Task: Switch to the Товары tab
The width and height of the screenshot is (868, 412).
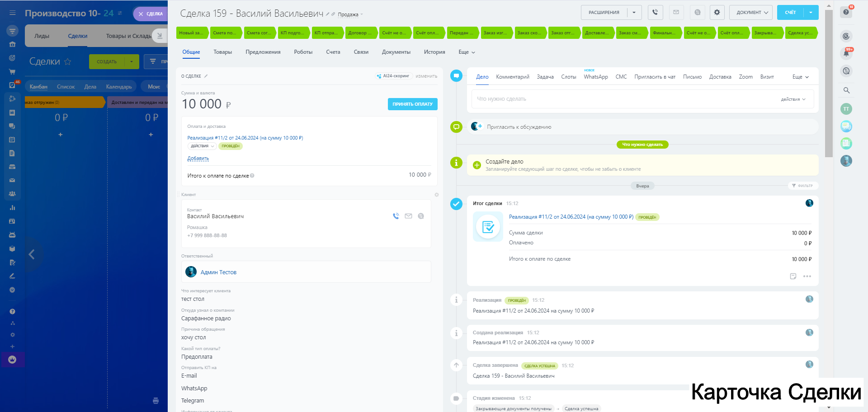Action: pos(222,52)
